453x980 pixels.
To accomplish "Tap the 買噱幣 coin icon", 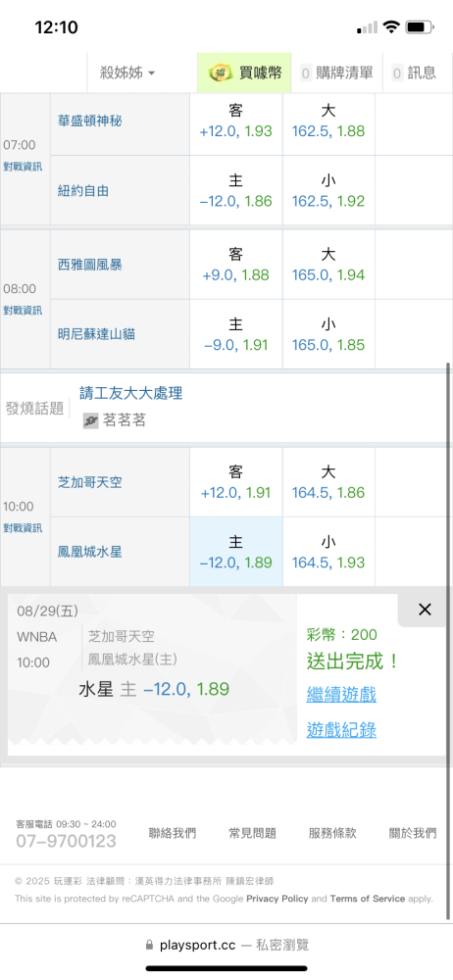I will point(221,73).
